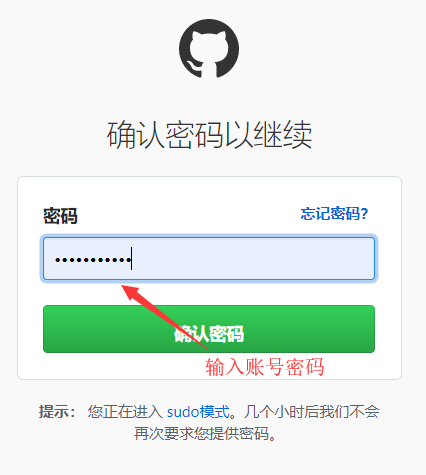
Task: Submit with the green 确认密码 button
Action: pyautogui.click(x=209, y=329)
